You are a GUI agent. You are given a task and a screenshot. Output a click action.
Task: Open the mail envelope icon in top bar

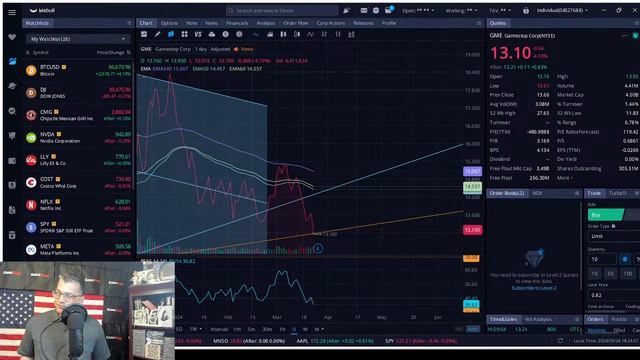coord(364,10)
